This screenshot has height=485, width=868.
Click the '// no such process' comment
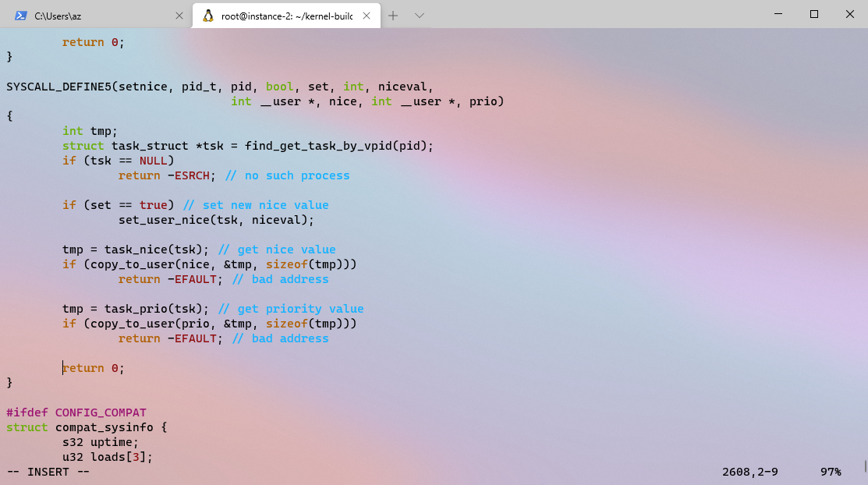click(287, 175)
